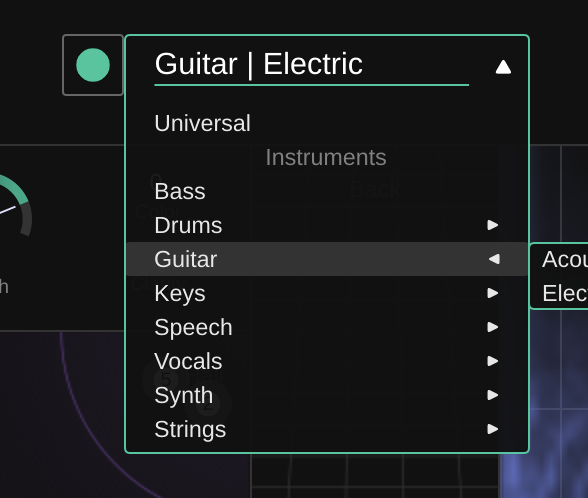Open the Strings submenu arrow
This screenshot has width=588, height=498.
(493, 429)
